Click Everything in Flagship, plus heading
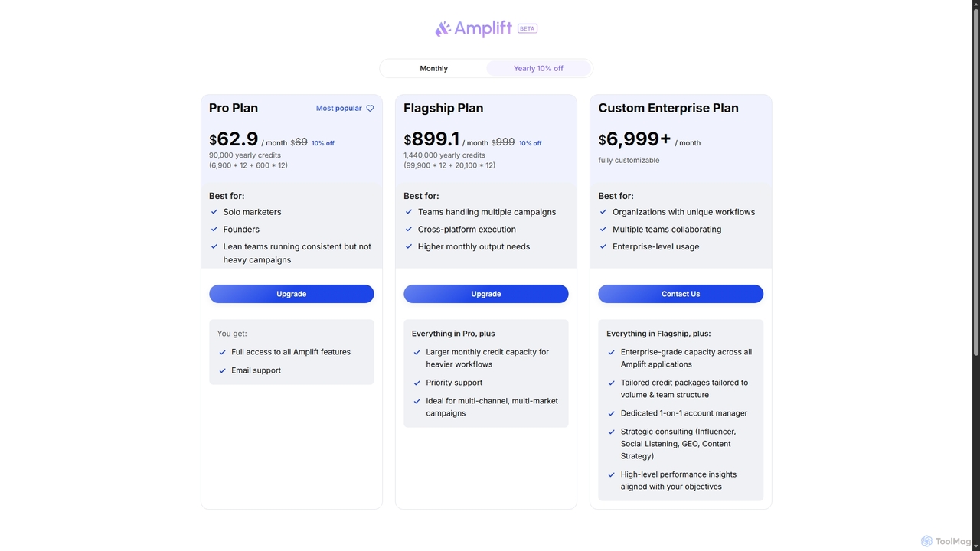Screen dimensions: 980x551 (x=658, y=334)
